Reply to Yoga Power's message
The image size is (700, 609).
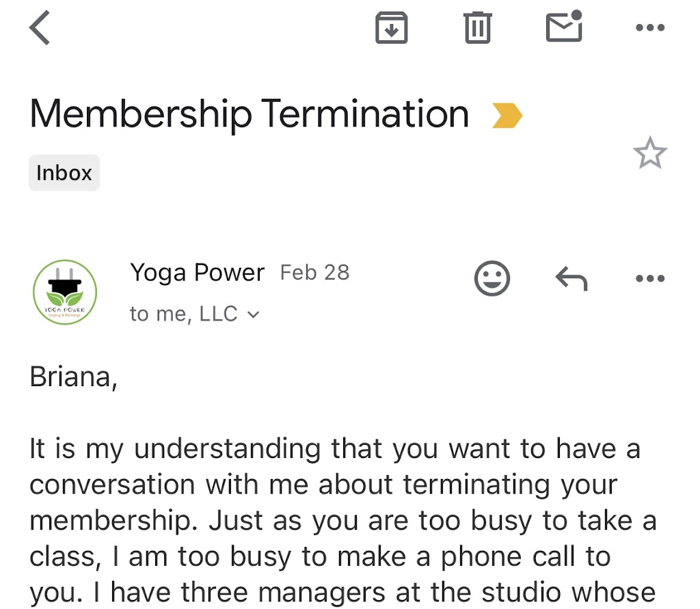[571, 279]
